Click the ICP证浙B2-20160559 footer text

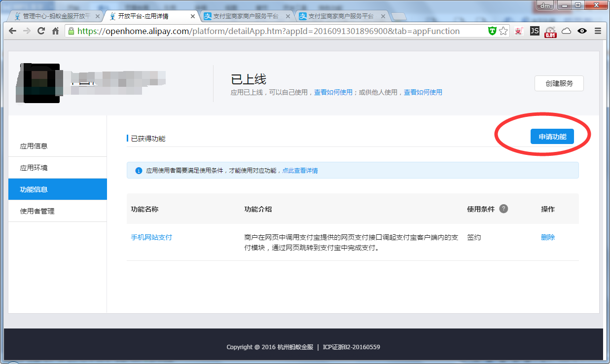351,347
